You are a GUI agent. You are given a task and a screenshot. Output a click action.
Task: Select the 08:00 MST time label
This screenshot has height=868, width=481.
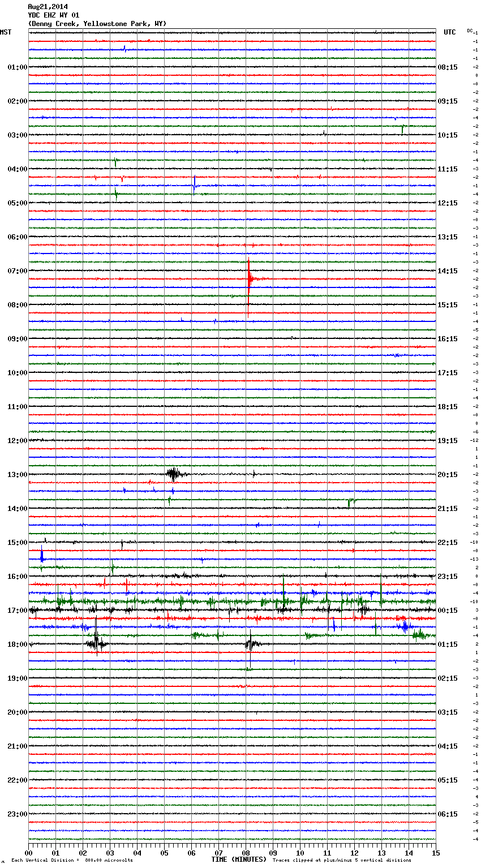pos(17,305)
